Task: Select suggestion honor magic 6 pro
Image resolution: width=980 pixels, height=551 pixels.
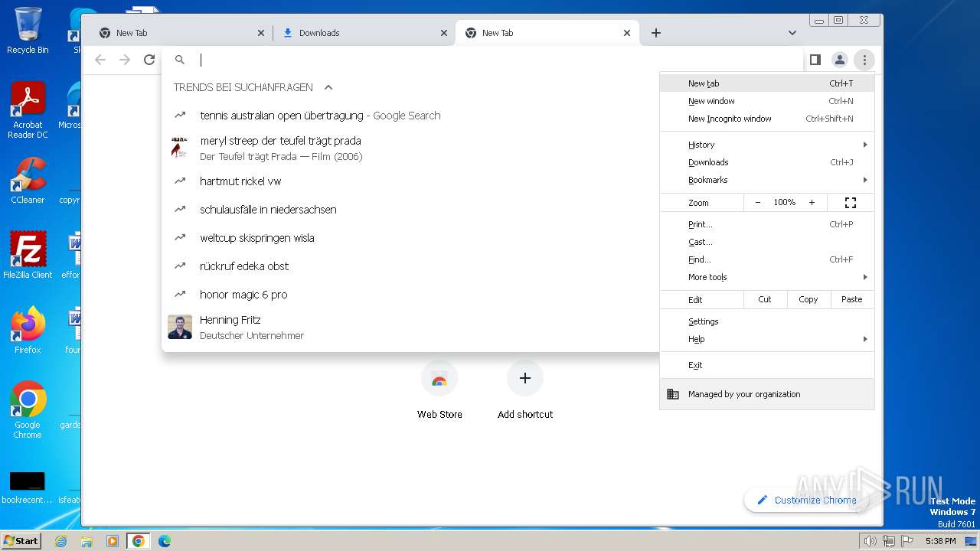Action: pos(410,295)
